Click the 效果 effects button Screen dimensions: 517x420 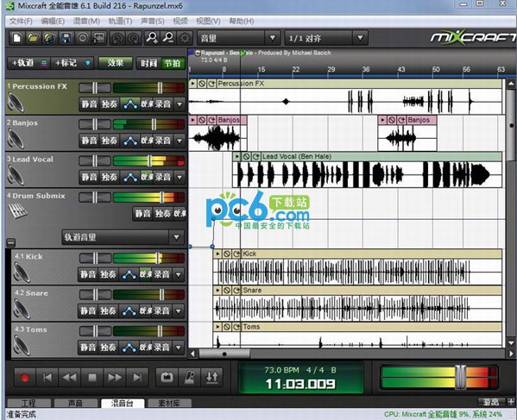(x=116, y=63)
